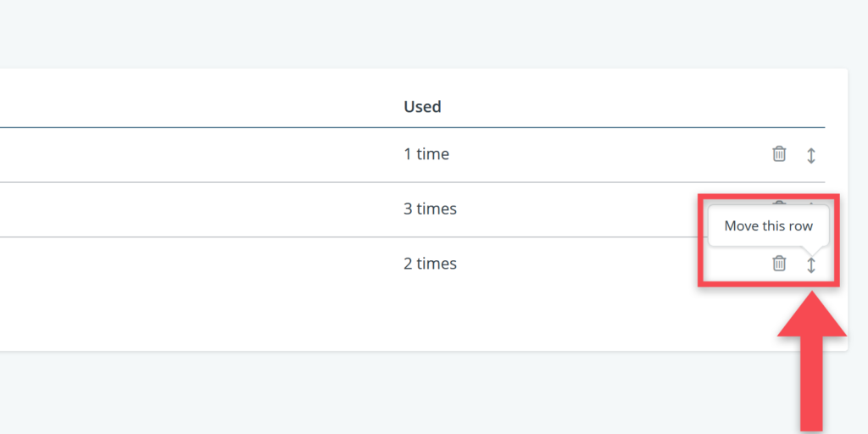Click partially hidden trash icon in 3 times row
868x434 pixels.
[779, 203]
